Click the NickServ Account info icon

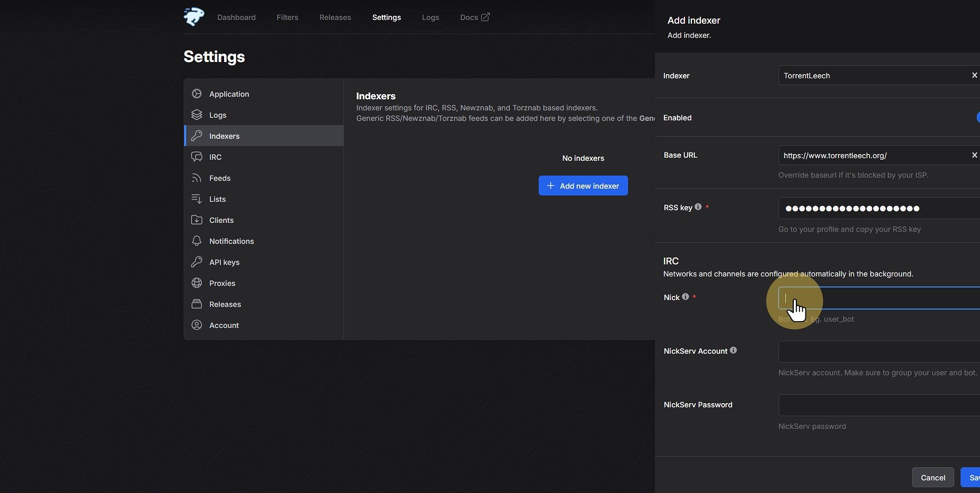point(733,350)
